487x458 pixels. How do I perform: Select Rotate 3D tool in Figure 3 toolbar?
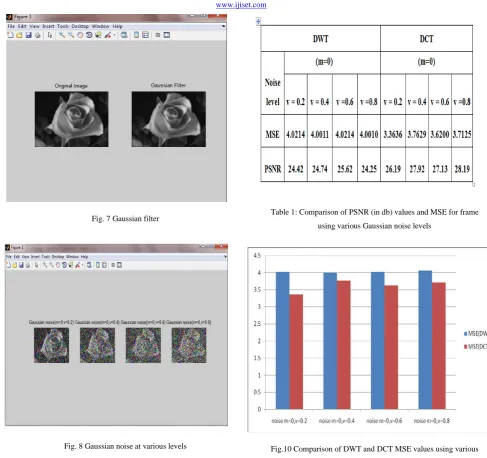pyautogui.click(x=89, y=35)
